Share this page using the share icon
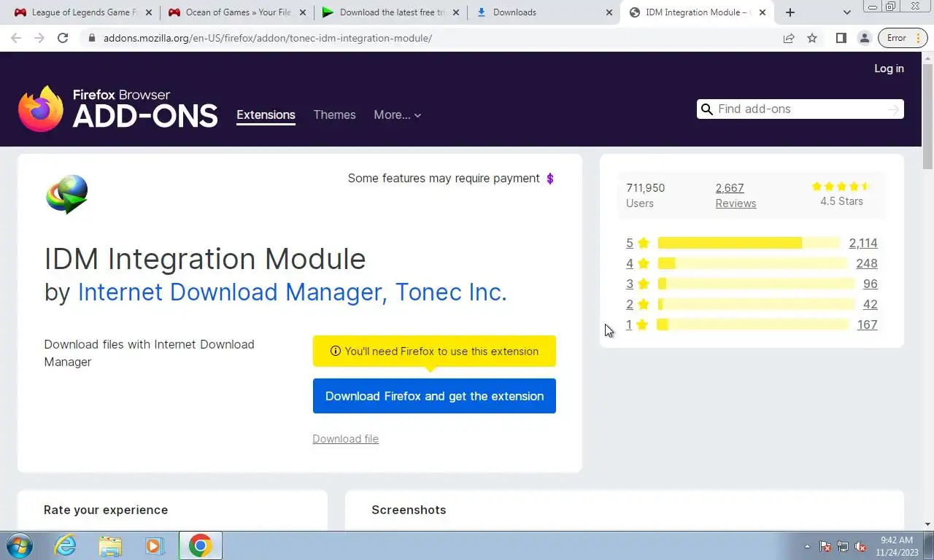 [789, 38]
